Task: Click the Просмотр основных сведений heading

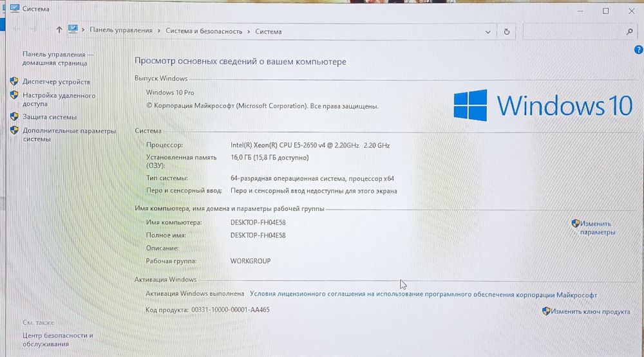Action: (240, 62)
